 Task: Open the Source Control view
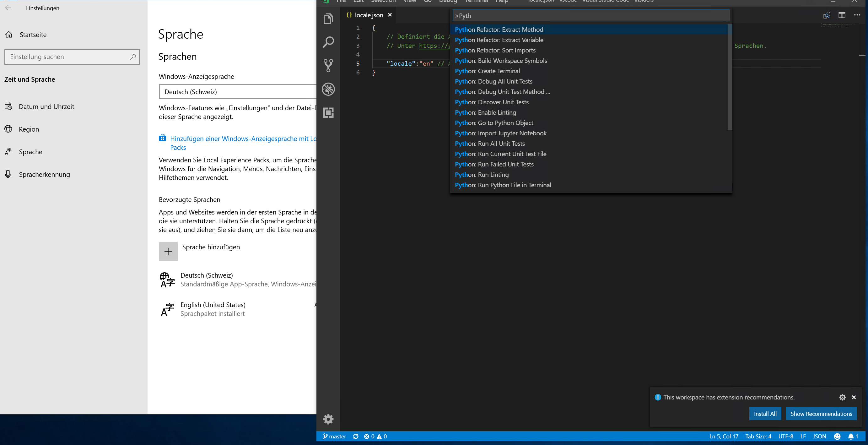click(328, 65)
